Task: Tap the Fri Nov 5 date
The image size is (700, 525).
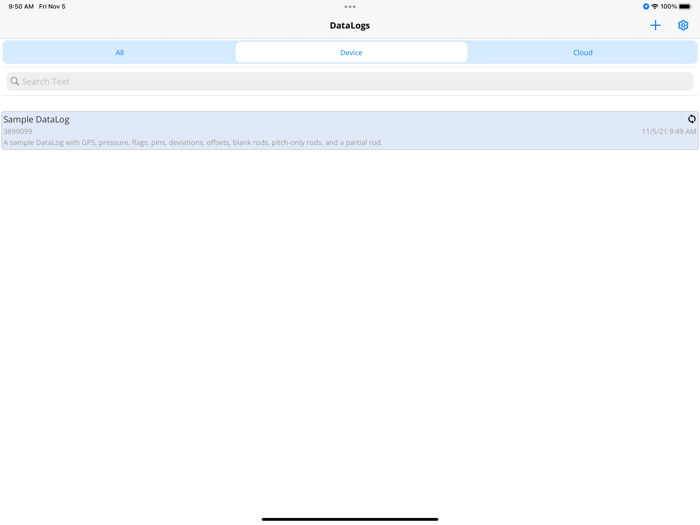Action: click(x=52, y=6)
